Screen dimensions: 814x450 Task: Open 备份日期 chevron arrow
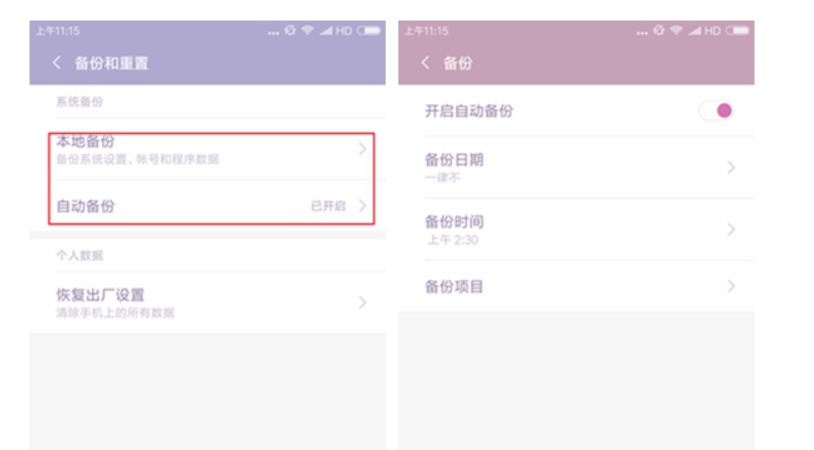(x=731, y=167)
